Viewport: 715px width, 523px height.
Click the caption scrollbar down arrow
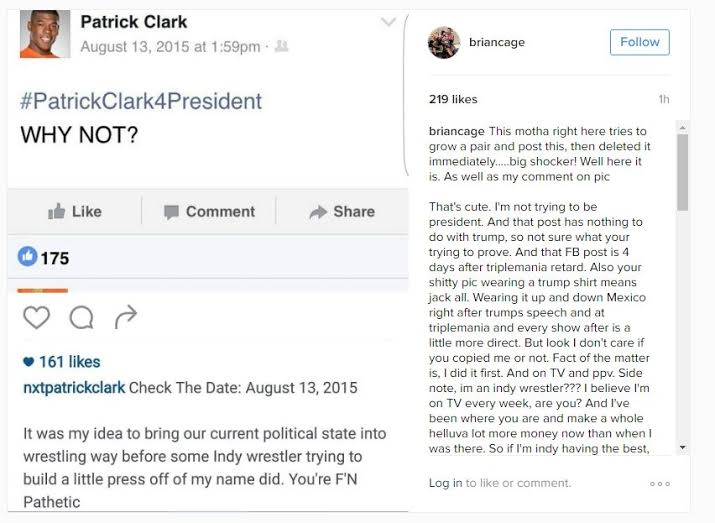(x=682, y=447)
